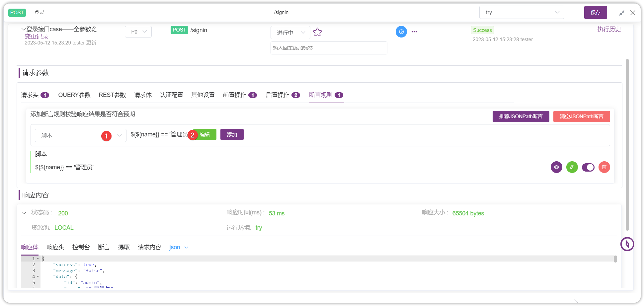
Task: Open the 进行中 status dropdown
Action: pyautogui.click(x=290, y=33)
